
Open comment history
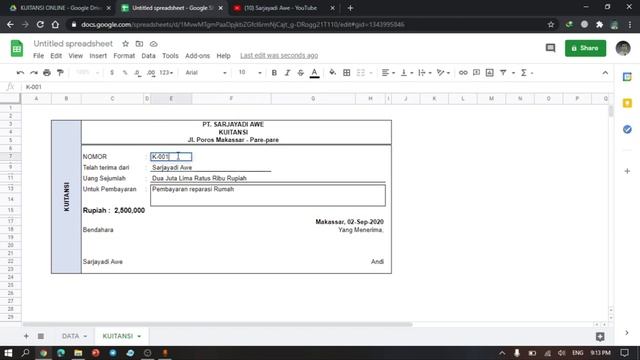(550, 48)
